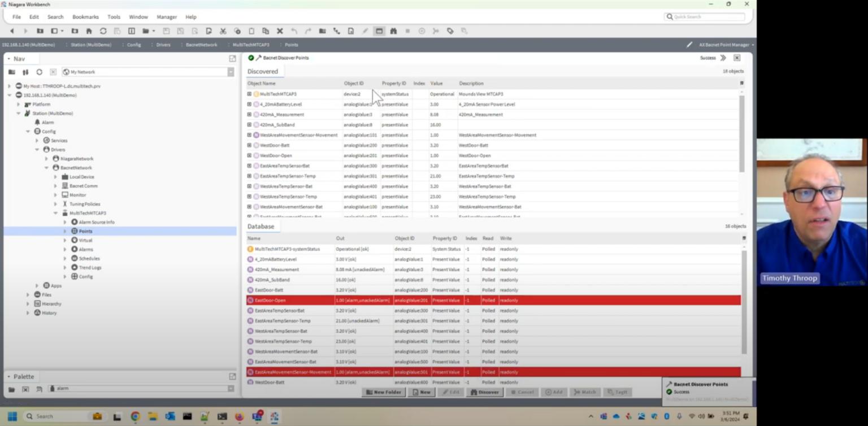Open the Tools menu
This screenshot has width=868, height=426.
tap(114, 17)
